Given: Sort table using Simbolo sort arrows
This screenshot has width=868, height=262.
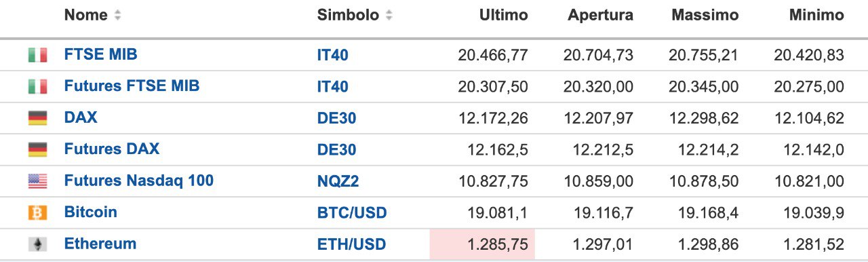Looking at the screenshot, I should (x=389, y=16).
